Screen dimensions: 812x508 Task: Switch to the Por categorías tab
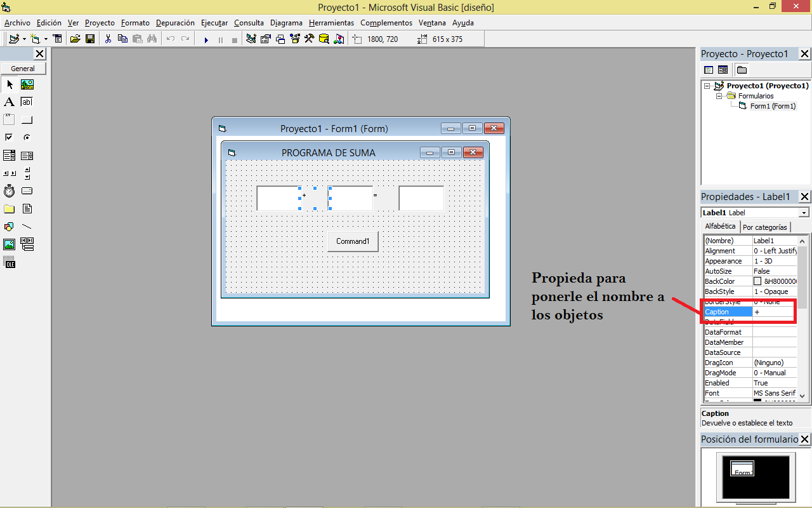(x=765, y=226)
